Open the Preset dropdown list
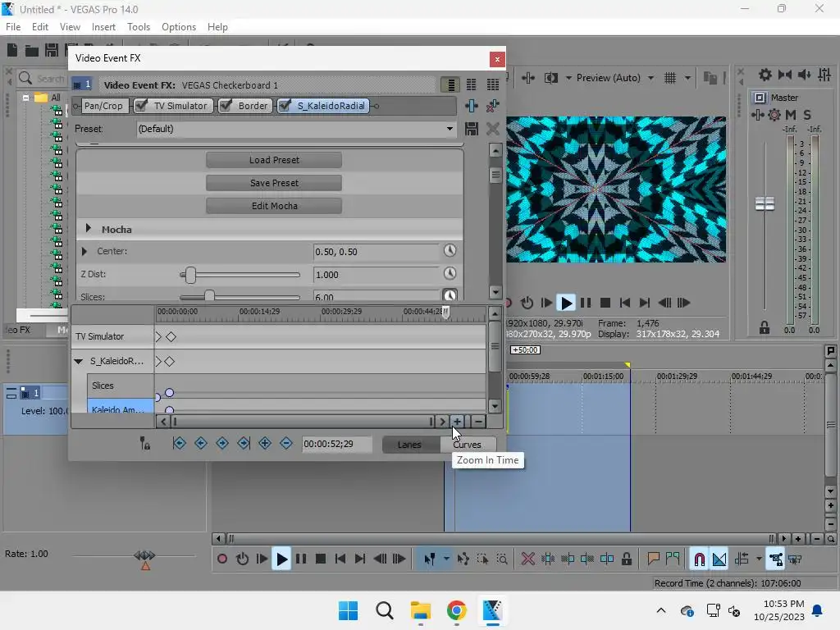 [450, 129]
